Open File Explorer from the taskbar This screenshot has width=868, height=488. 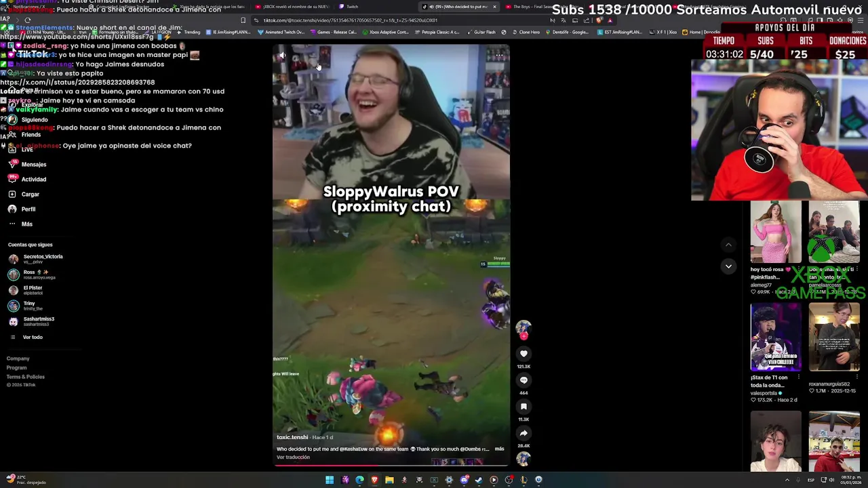(389, 480)
